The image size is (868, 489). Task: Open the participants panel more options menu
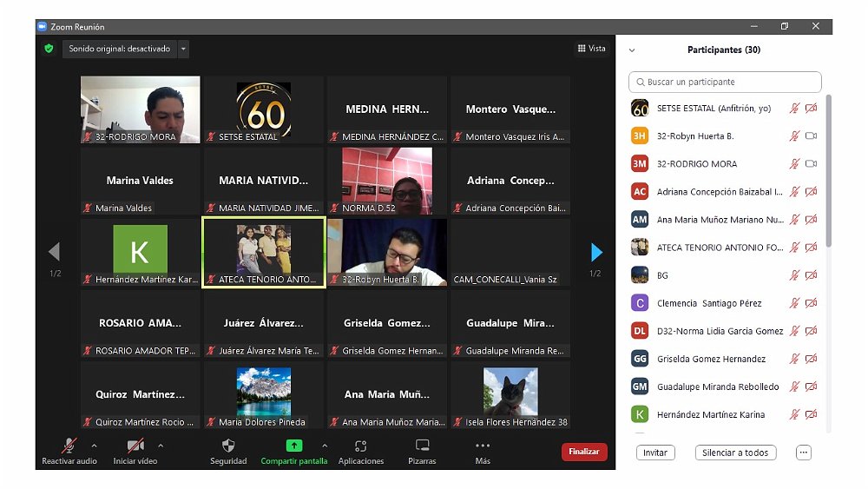tap(803, 453)
